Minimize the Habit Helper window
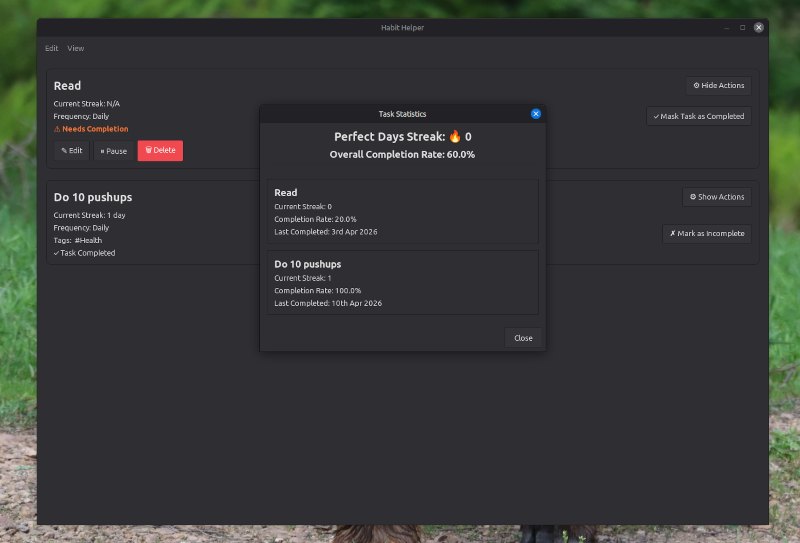800x543 pixels. [727, 28]
